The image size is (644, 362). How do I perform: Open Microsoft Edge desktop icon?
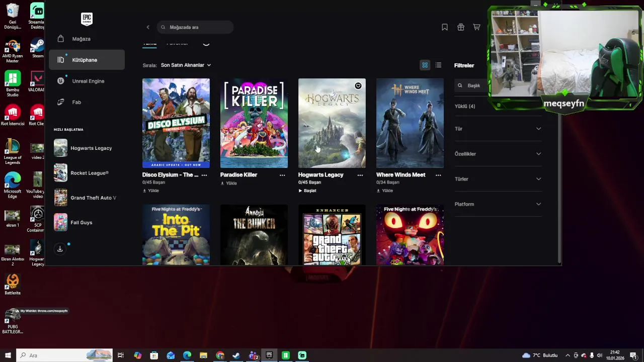coord(13,185)
